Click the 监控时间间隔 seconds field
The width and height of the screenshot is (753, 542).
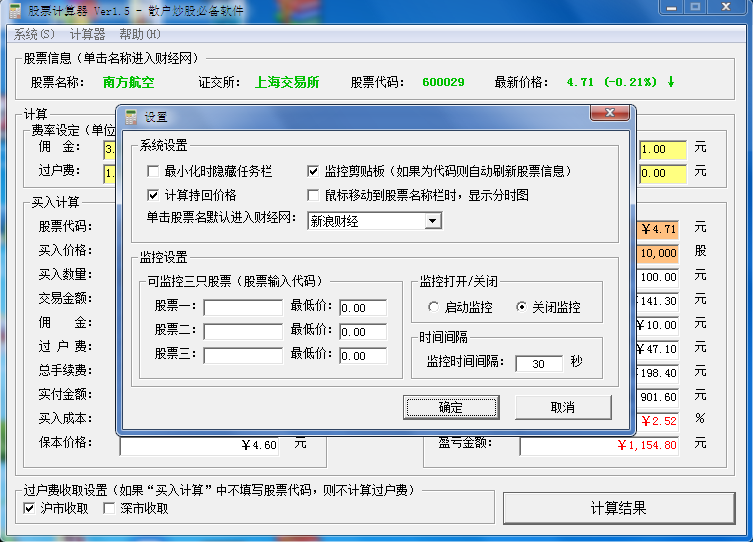coord(540,364)
